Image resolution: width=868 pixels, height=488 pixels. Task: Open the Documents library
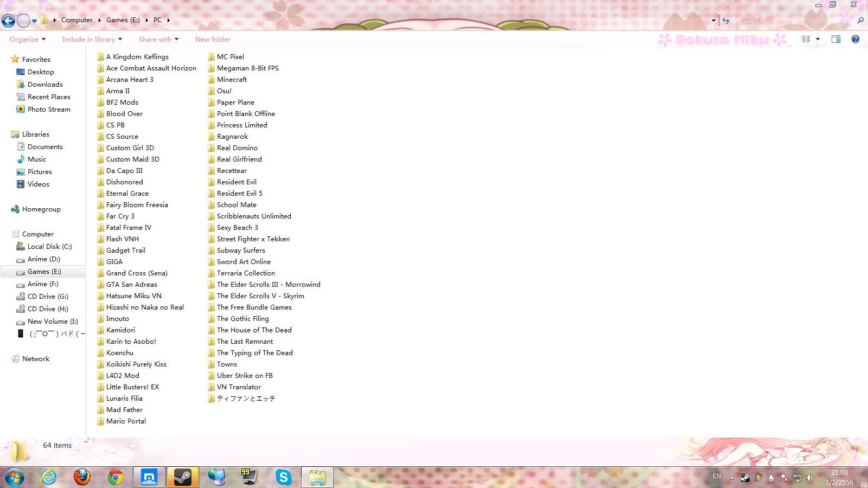point(45,147)
